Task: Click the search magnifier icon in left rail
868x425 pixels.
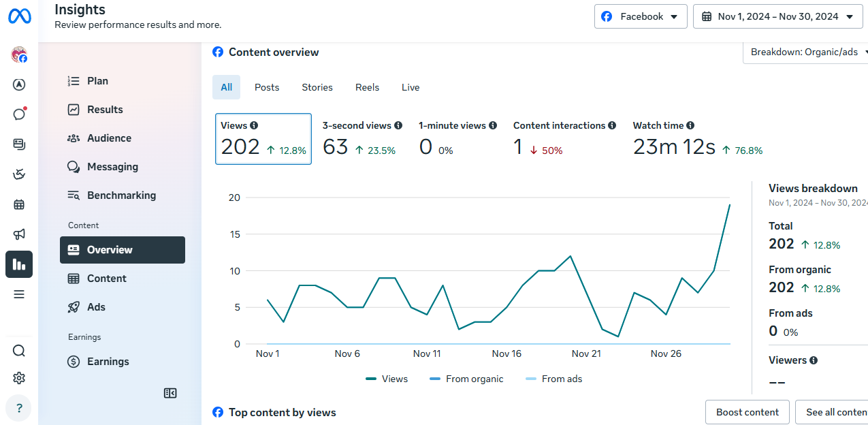Action: 19,351
